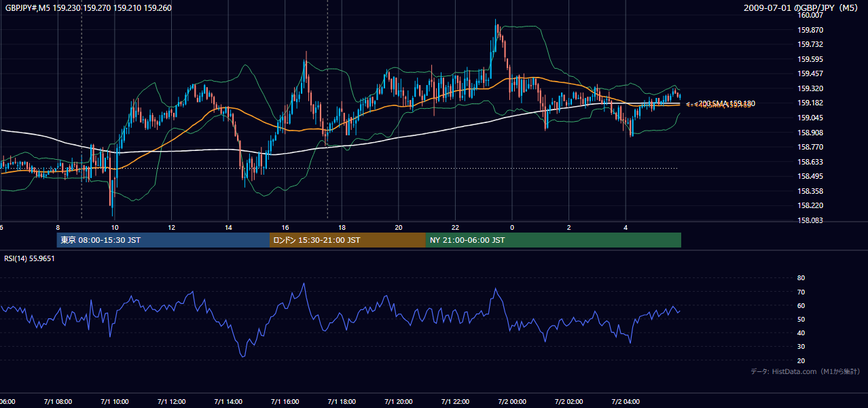Click price axis value 158.633
Image resolution: width=868 pixels, height=408 pixels.
tap(810, 162)
